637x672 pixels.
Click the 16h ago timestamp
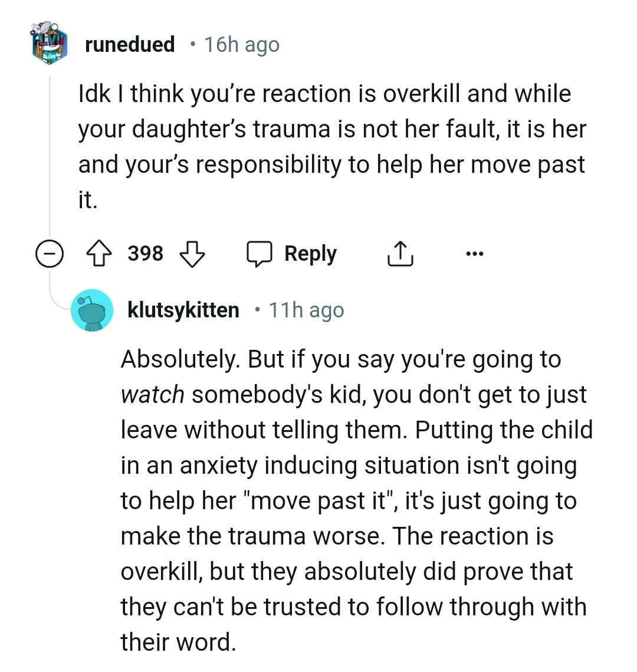242,44
